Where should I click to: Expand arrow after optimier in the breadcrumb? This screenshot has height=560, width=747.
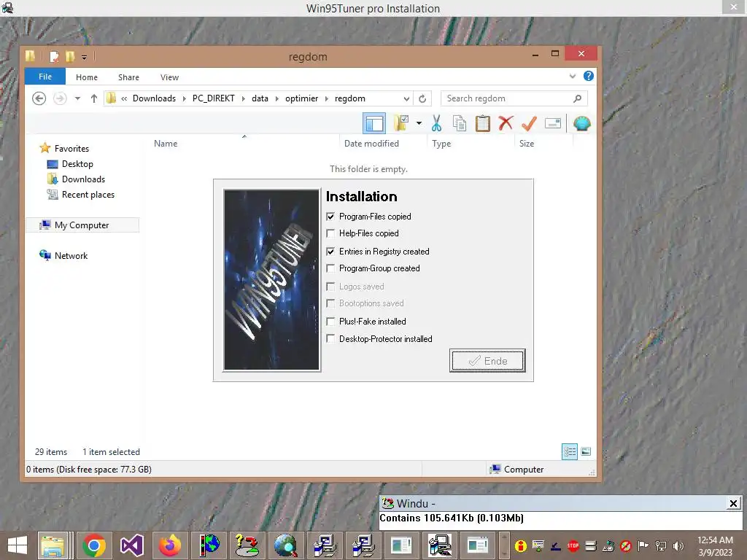(326, 98)
